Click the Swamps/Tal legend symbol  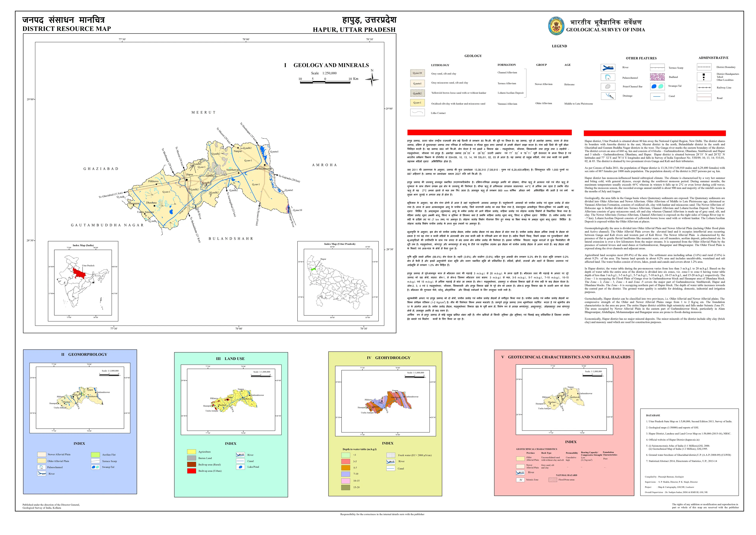pyautogui.click(x=658, y=87)
